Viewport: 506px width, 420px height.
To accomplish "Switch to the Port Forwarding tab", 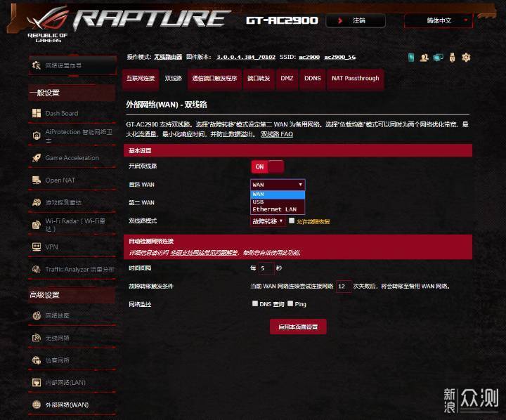I will point(259,79).
